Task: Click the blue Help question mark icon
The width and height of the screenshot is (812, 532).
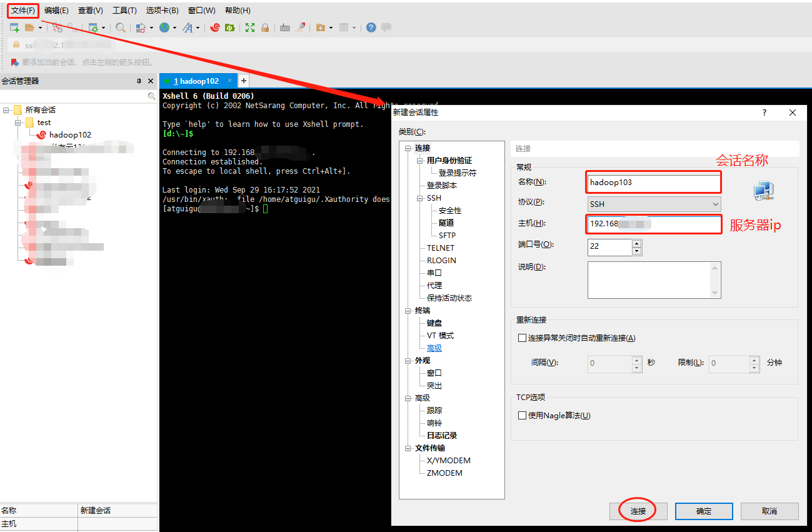Action: [x=371, y=28]
